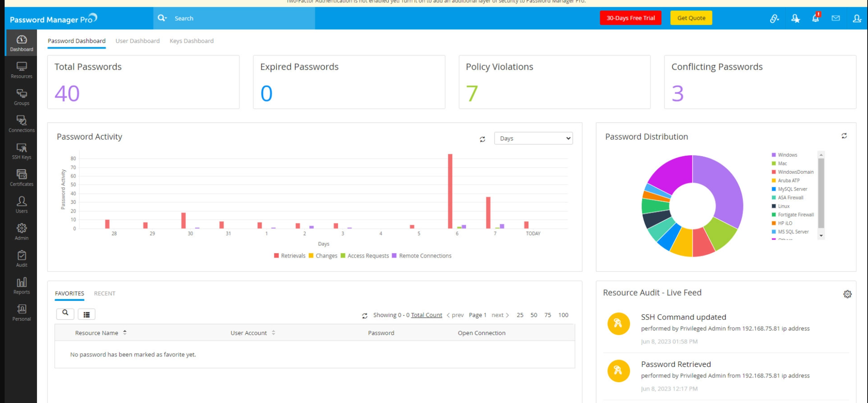Viewport: 868px width, 403px height.
Task: Switch to Keys Dashboard tab
Action: [192, 41]
